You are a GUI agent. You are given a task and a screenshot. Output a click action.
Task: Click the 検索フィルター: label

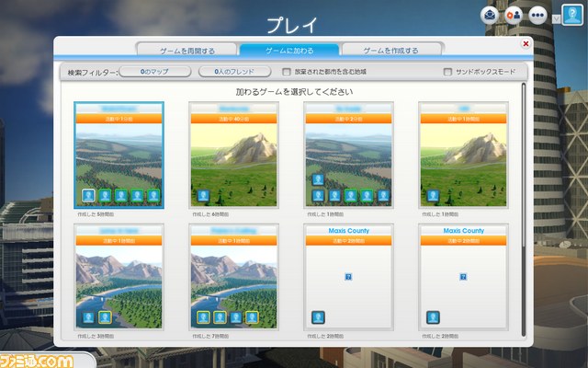(92, 73)
